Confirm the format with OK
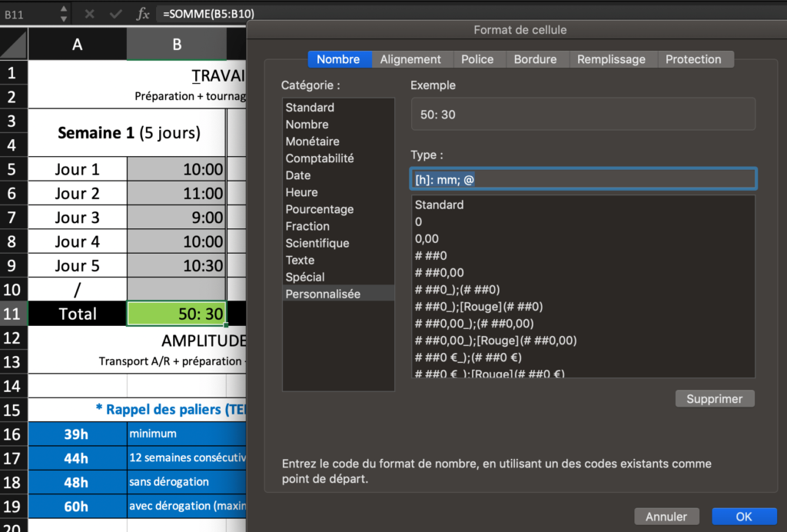The width and height of the screenshot is (787, 532). point(743,517)
